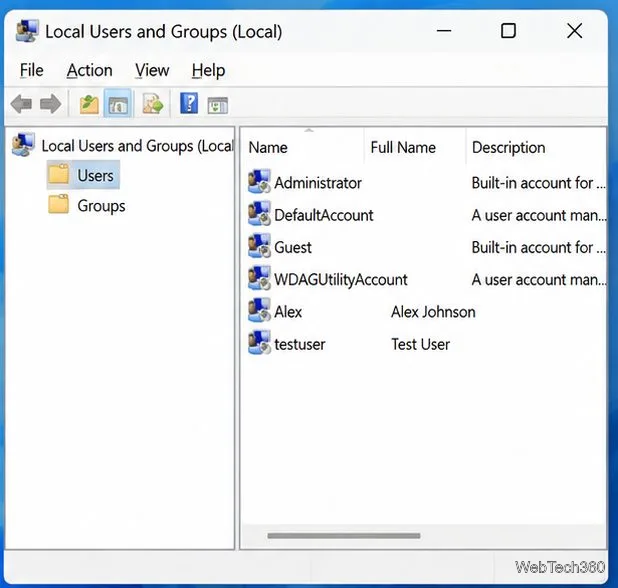Select Local Users and Groups root node label

pos(138,146)
